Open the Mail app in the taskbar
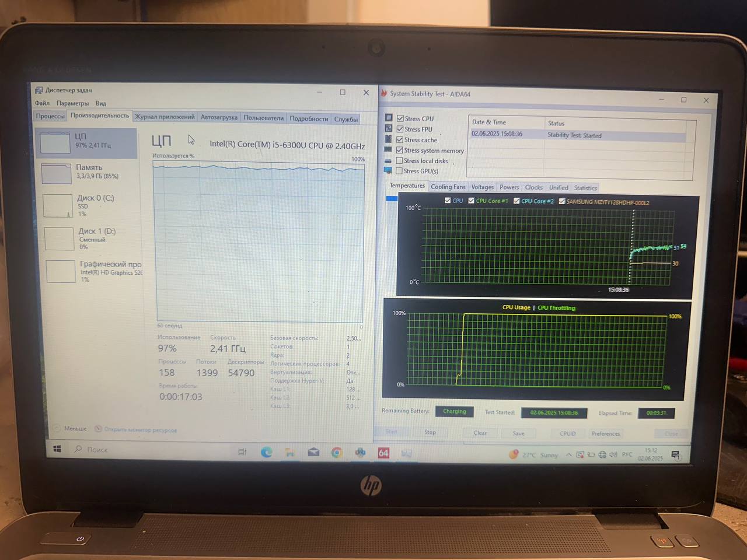The width and height of the screenshot is (747, 560). pos(313,452)
